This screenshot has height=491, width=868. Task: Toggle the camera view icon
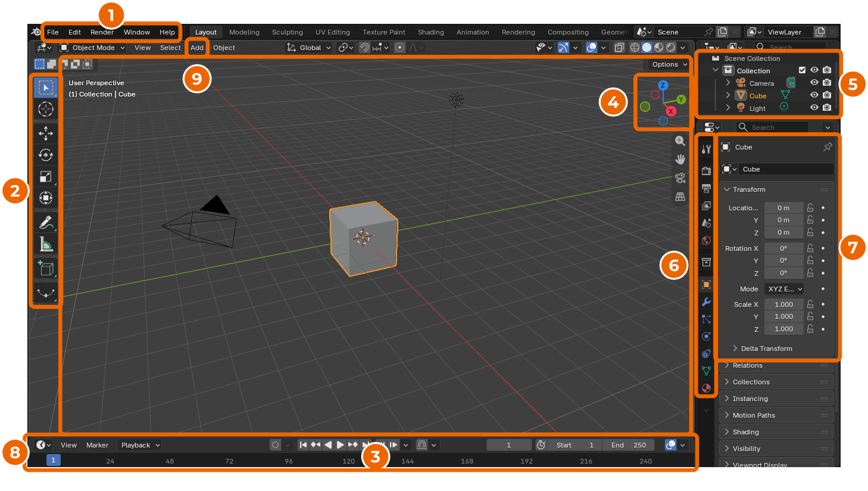pyautogui.click(x=680, y=178)
